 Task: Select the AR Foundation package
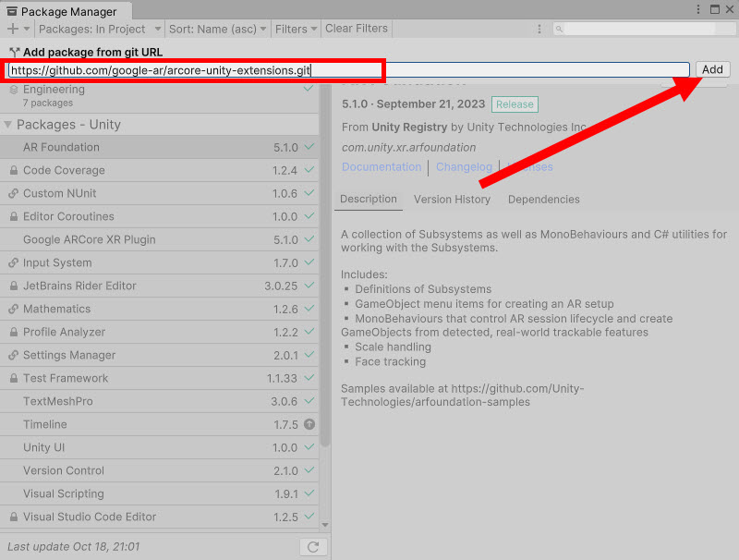159,147
